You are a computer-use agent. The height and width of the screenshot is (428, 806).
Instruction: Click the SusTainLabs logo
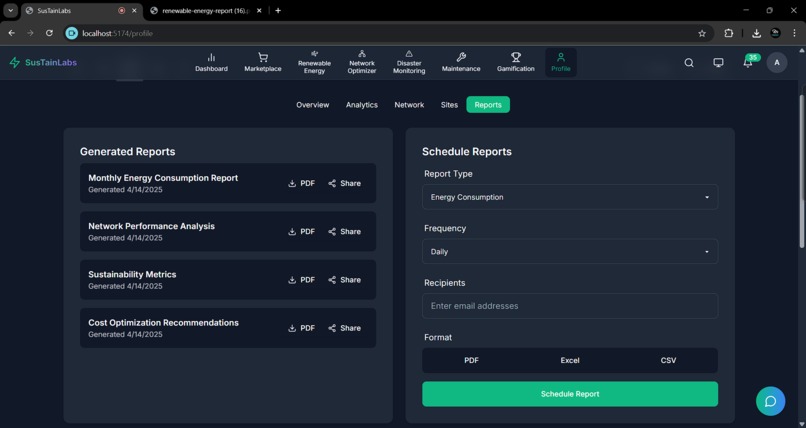point(43,63)
